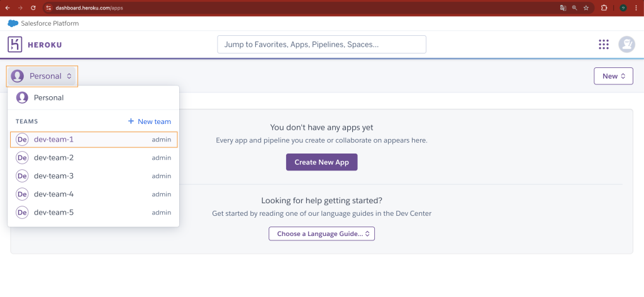Collapse the Personal account switcher dropdown
644x297 pixels.
(x=42, y=76)
